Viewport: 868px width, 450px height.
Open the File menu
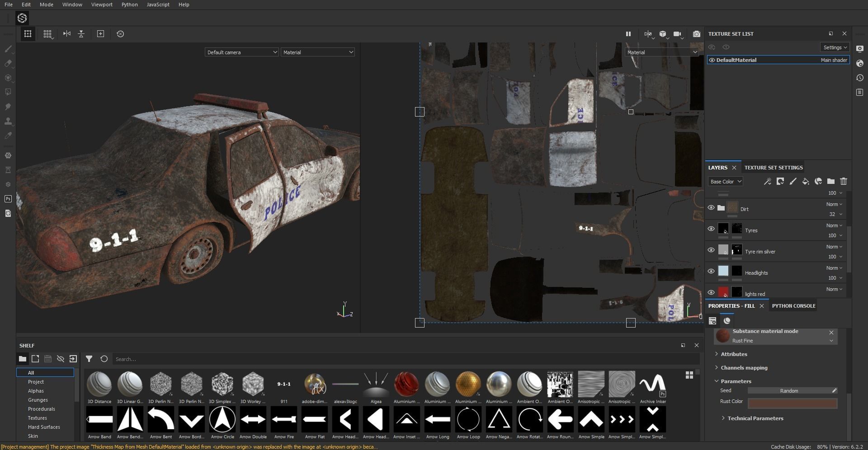point(9,5)
